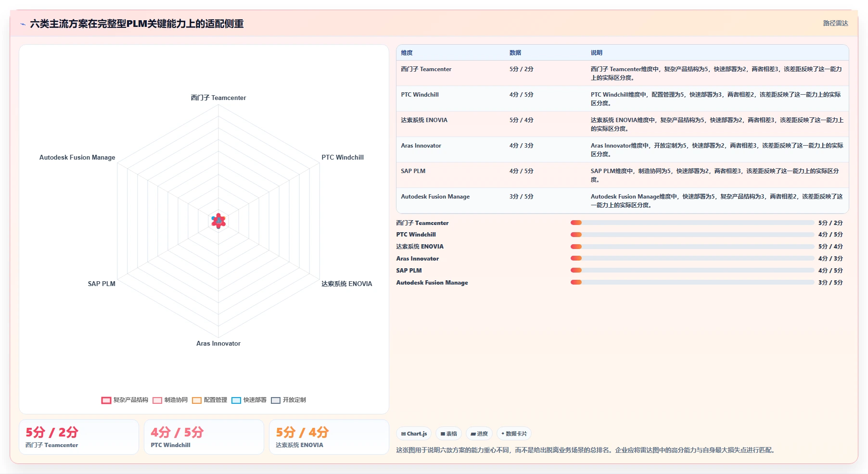Toggle the 开放定制 legend item

(288, 400)
